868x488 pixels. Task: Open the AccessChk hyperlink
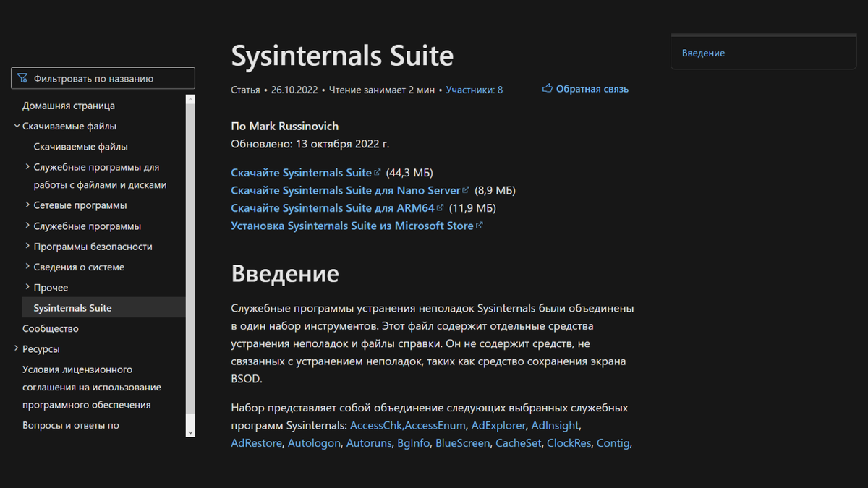click(375, 425)
